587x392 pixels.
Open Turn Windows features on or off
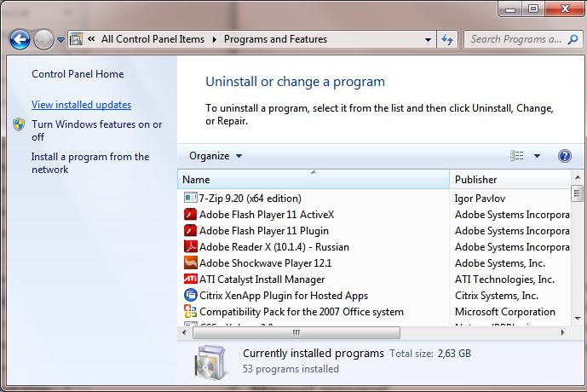click(96, 130)
